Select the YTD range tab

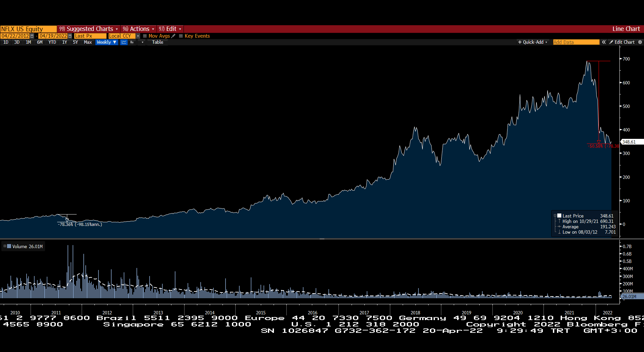coord(52,42)
